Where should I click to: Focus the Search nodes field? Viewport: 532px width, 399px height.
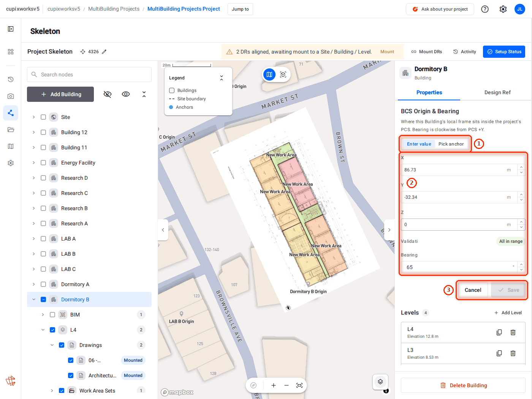pos(89,74)
